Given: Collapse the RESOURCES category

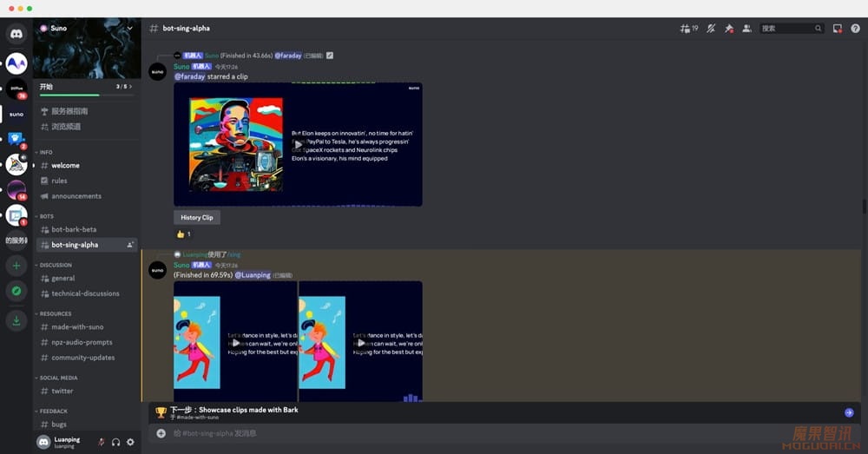Looking at the screenshot, I should [54, 314].
